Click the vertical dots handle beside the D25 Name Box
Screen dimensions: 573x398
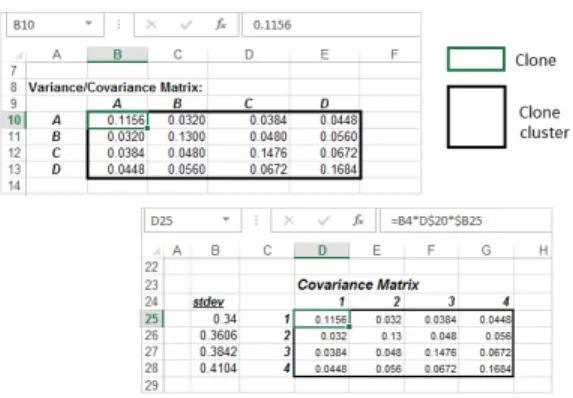[256, 220]
